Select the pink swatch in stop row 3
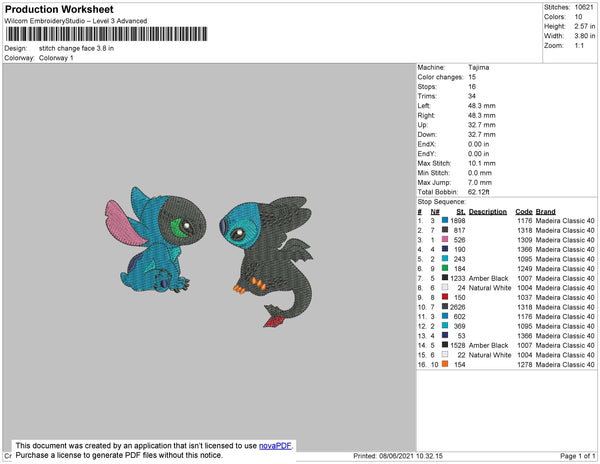This screenshot has width=600, height=464. pos(445,239)
